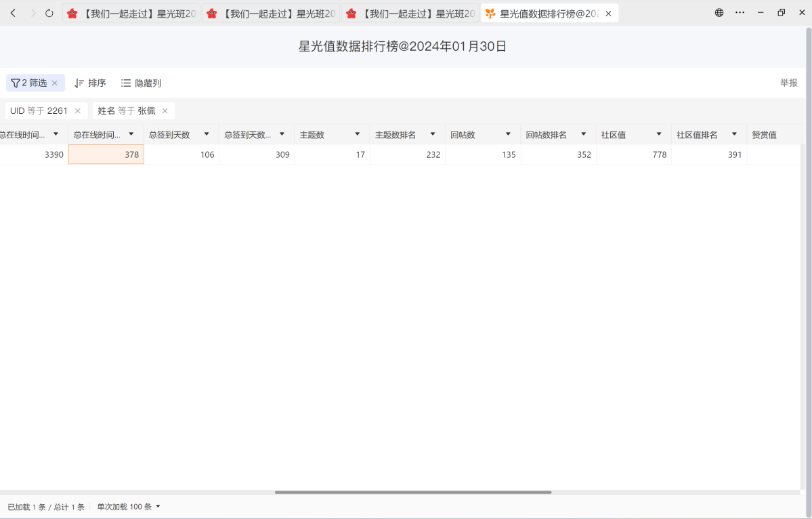This screenshot has height=519, width=812.
Task: Remove the UID 等于 2261 filter
Action: tap(78, 111)
